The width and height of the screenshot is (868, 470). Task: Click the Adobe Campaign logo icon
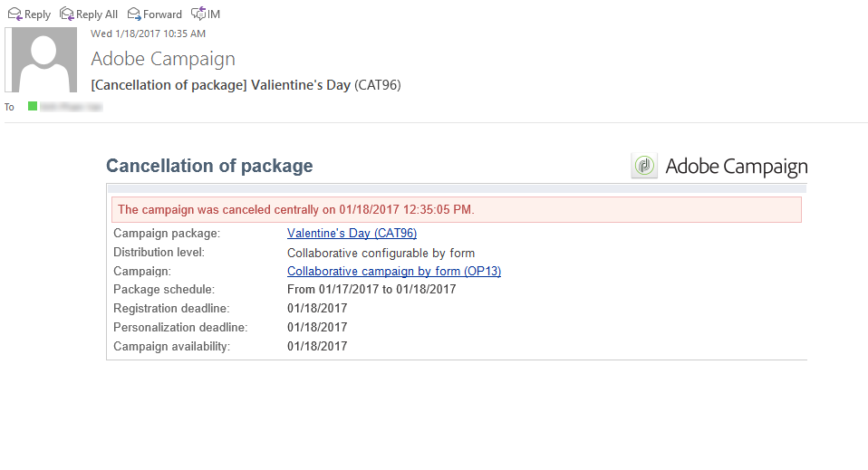(644, 166)
